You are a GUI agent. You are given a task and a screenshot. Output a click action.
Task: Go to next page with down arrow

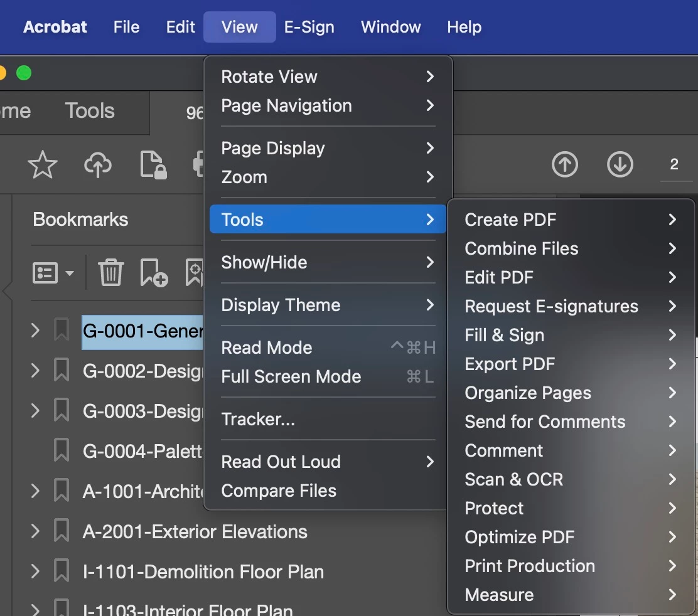pos(620,164)
